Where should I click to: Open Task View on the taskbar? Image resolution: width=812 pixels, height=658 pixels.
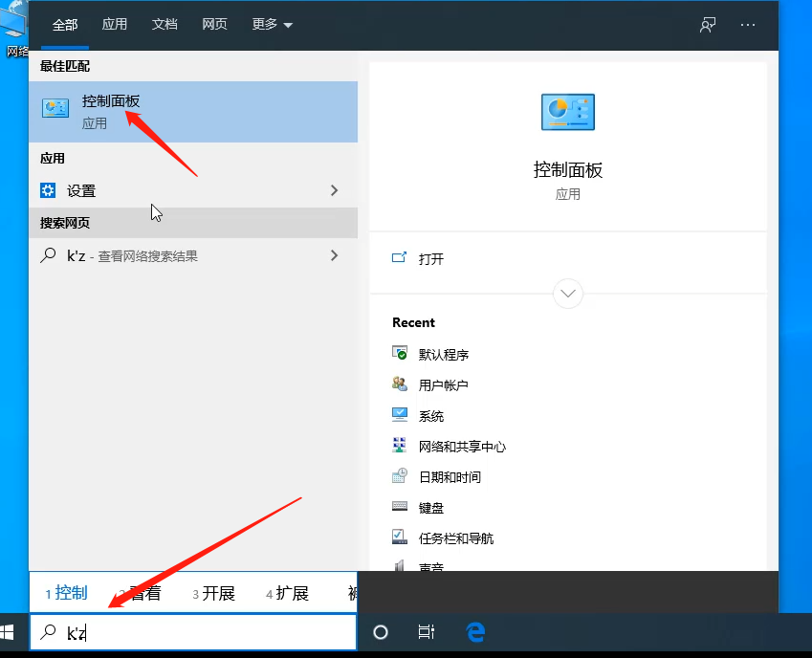(427, 632)
